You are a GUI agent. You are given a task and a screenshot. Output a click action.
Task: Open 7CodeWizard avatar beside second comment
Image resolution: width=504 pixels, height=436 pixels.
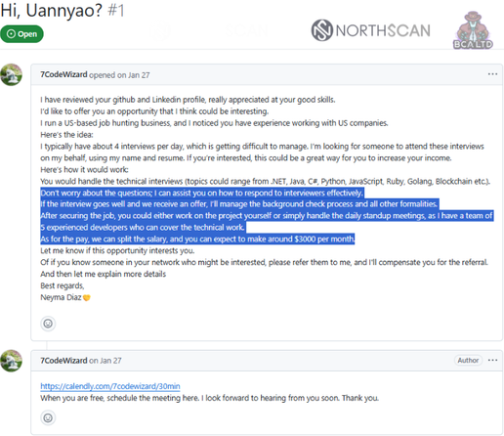12,361
